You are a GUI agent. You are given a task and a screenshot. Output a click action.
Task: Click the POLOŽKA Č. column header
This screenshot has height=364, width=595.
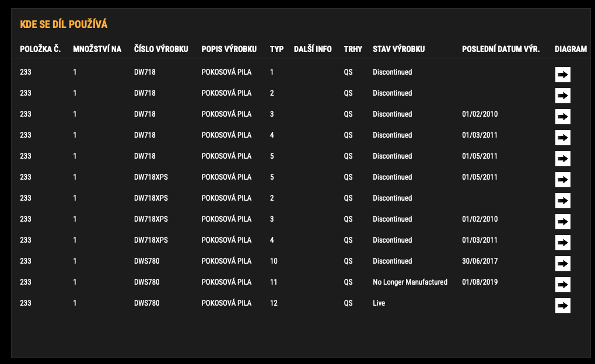coord(40,49)
